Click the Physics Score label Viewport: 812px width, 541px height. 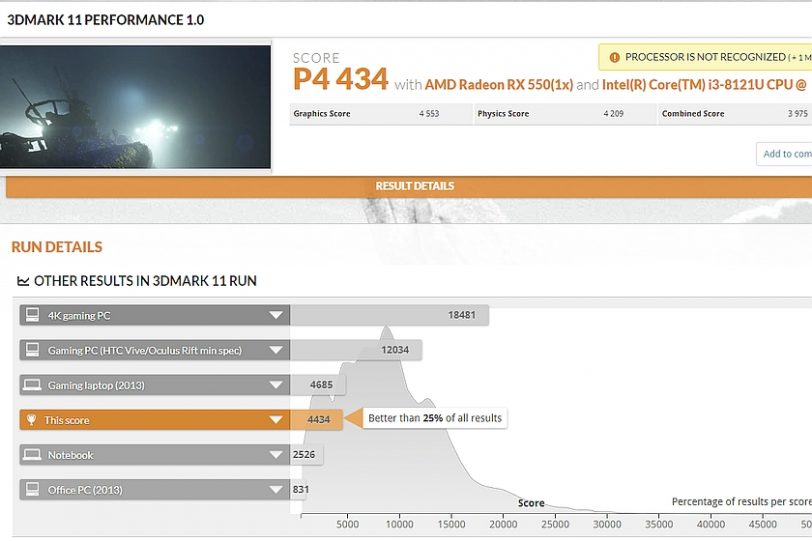503,114
